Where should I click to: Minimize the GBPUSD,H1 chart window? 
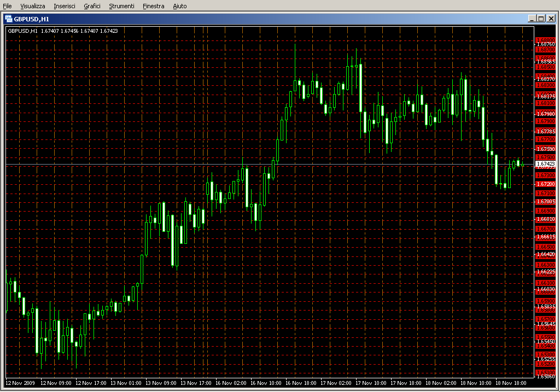(x=532, y=19)
